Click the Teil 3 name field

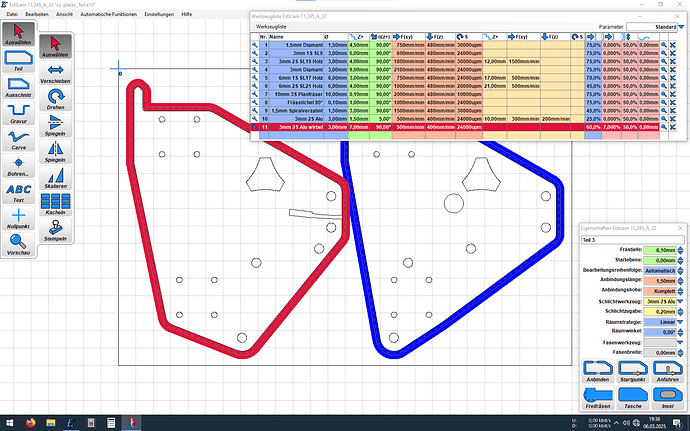click(x=633, y=240)
